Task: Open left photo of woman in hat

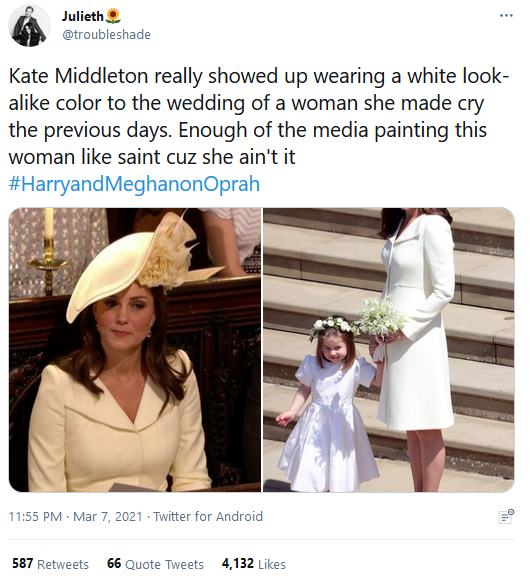Action: pos(135,350)
